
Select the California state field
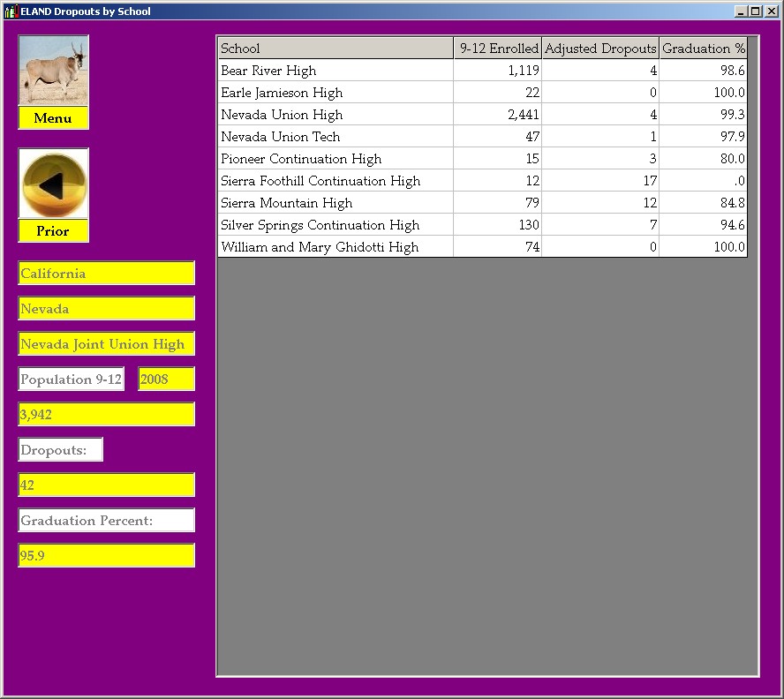click(107, 273)
